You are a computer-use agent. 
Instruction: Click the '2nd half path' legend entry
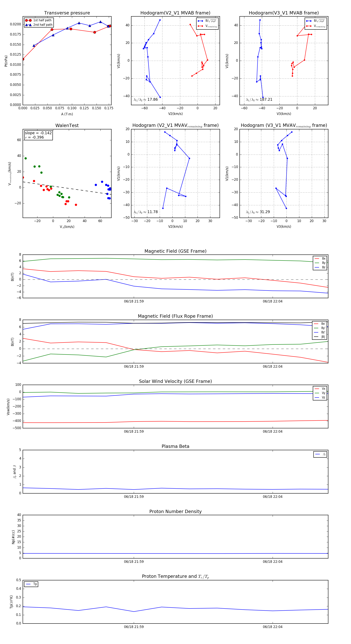click(39, 25)
